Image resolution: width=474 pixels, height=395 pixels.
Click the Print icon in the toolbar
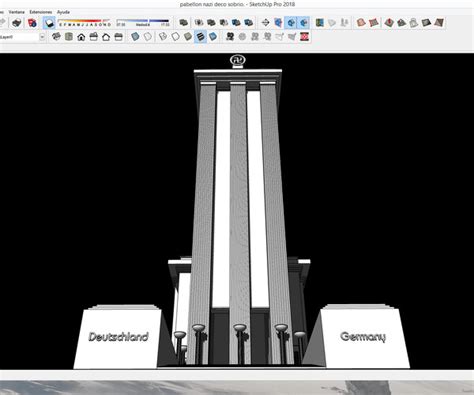[x=16, y=23]
